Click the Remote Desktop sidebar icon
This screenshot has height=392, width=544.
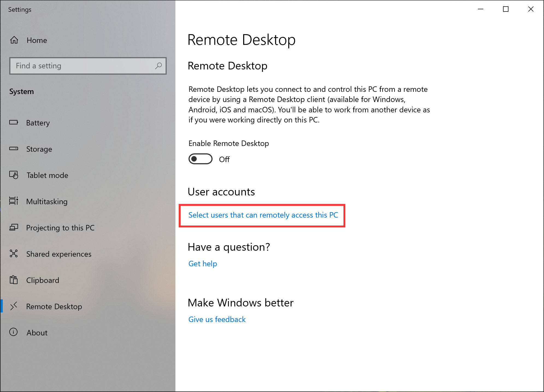[14, 306]
